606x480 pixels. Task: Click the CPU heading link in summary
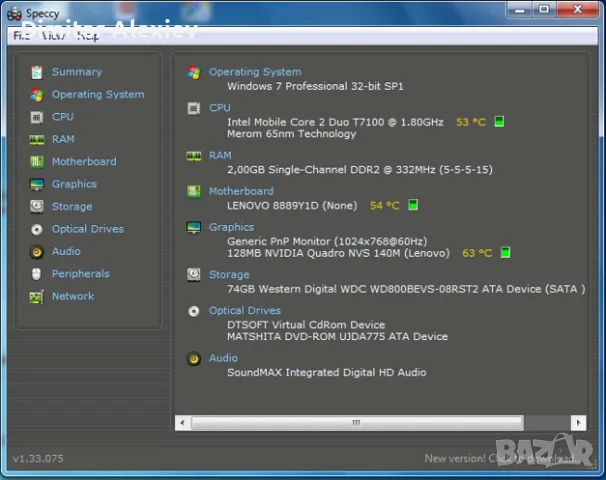pyautogui.click(x=220, y=108)
